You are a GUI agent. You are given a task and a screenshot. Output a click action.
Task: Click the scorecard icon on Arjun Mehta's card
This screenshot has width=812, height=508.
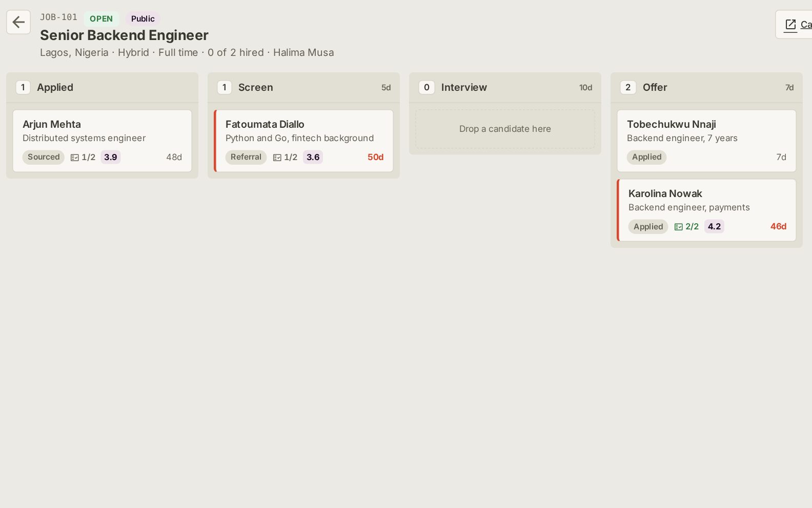pos(75,158)
